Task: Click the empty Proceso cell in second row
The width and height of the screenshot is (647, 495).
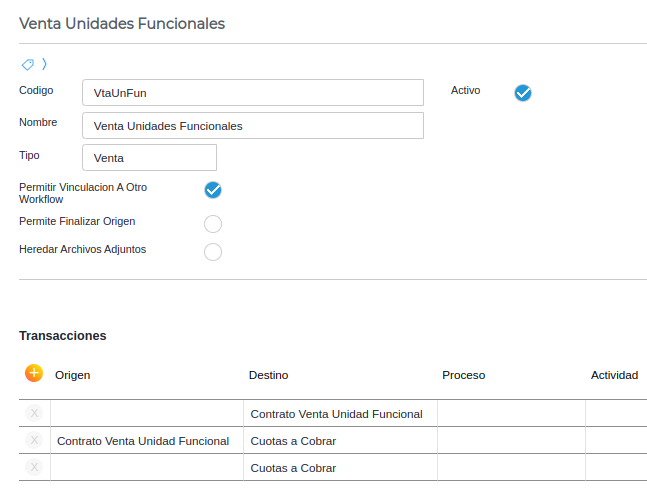Action: [511, 440]
